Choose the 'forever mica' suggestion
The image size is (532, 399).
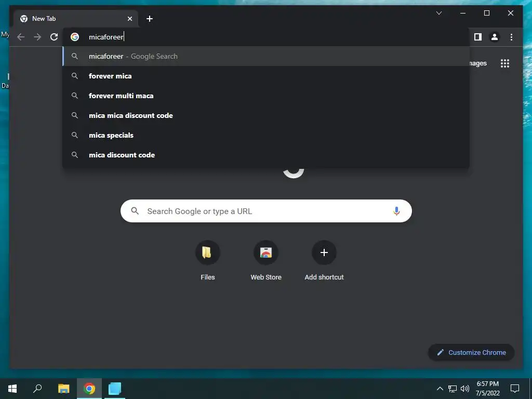(x=266, y=76)
